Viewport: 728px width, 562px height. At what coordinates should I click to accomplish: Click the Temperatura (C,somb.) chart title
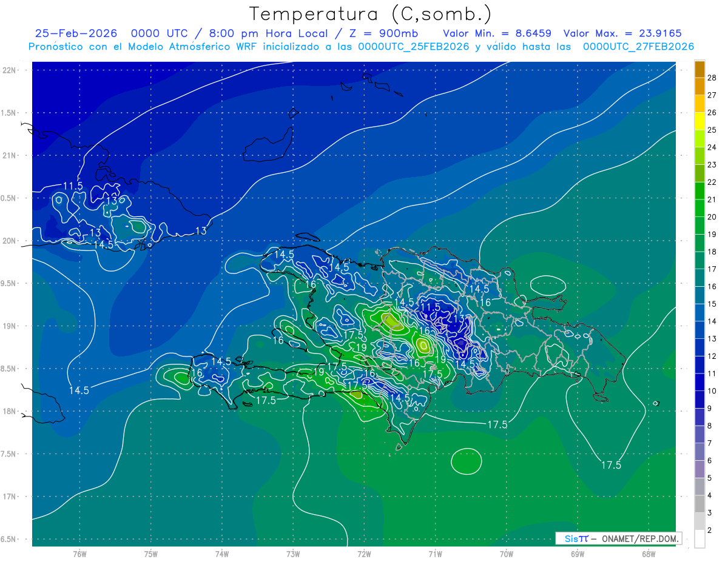click(371, 13)
